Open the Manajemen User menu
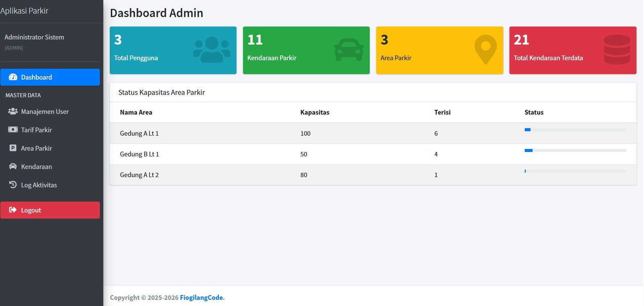 [45, 112]
